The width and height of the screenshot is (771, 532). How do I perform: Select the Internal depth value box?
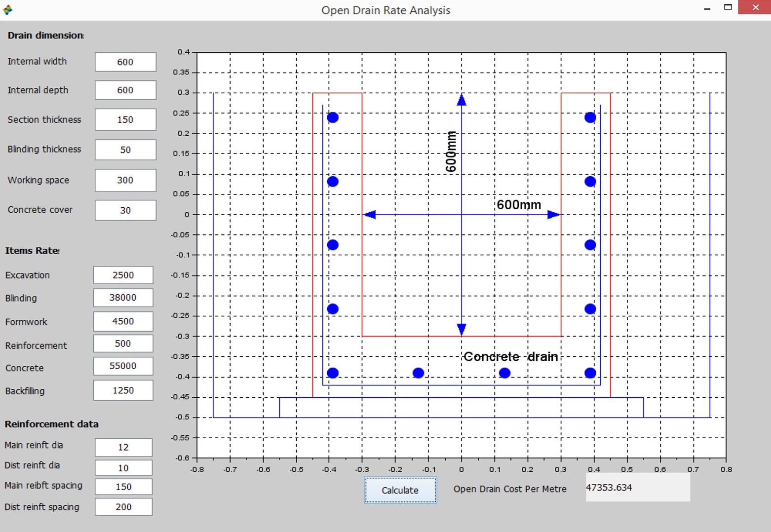(x=125, y=90)
